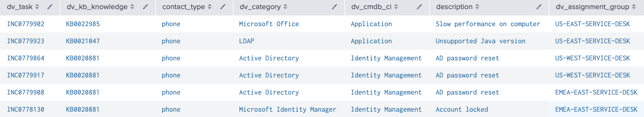Click the pencil edit icon for dv_task

tap(50, 7)
